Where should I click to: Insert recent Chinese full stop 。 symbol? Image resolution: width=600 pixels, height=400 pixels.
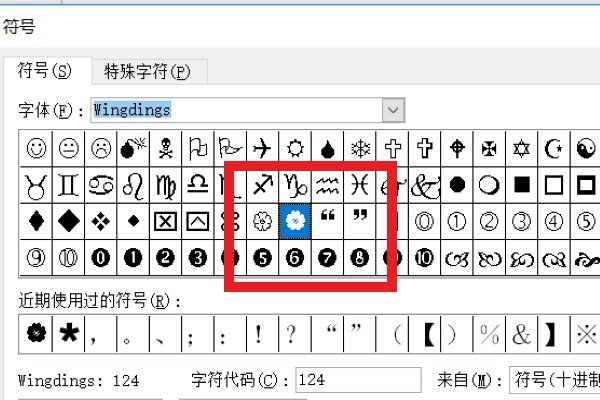point(133,334)
